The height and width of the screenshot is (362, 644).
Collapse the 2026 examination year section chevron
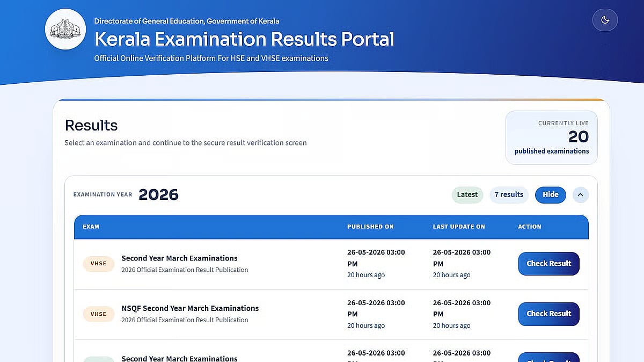tap(580, 194)
